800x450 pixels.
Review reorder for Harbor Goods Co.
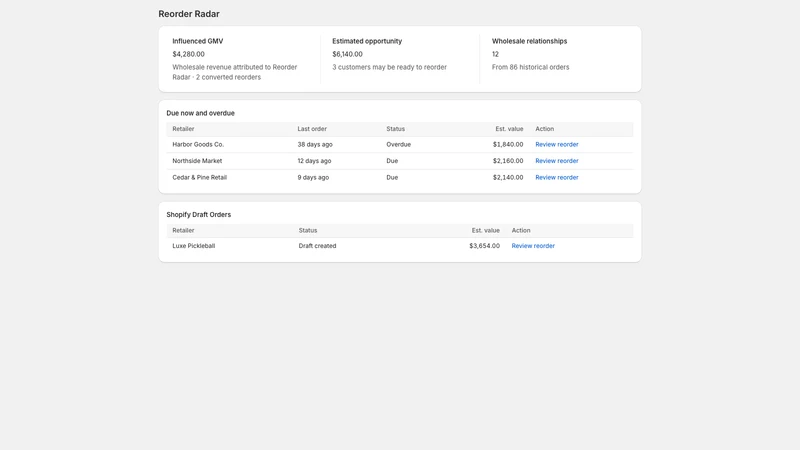[x=557, y=144]
